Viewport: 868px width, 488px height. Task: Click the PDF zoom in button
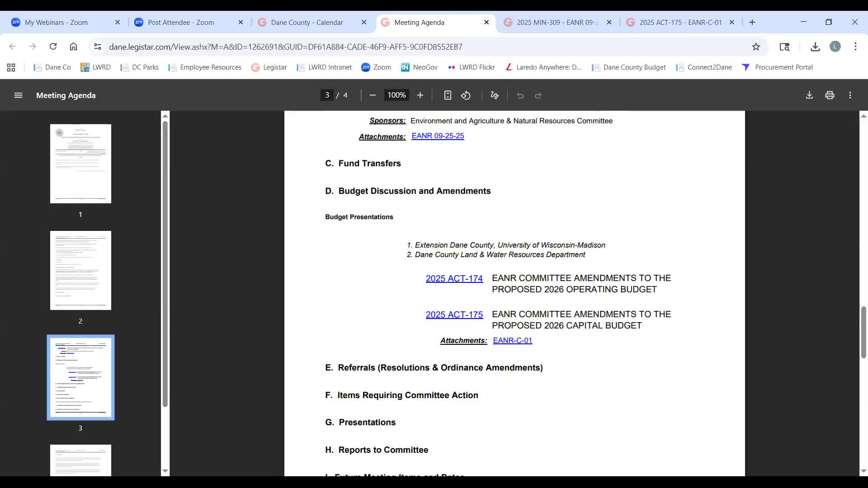tap(420, 95)
